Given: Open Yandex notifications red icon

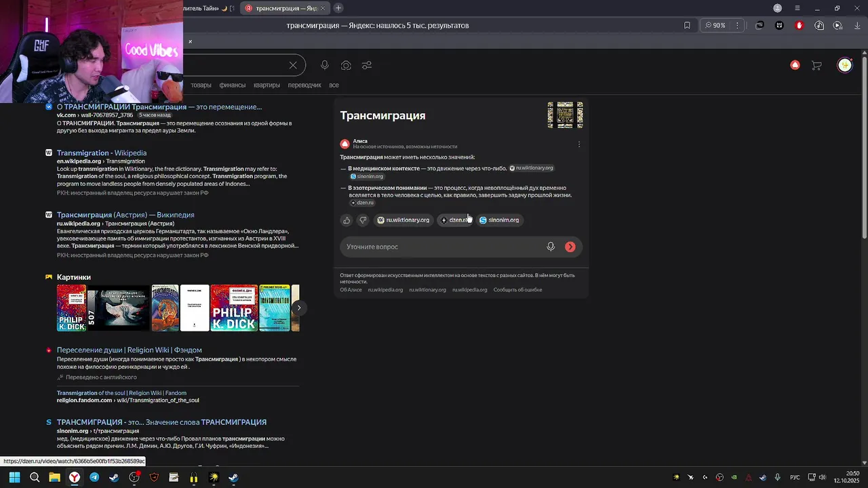Looking at the screenshot, I should click(795, 65).
